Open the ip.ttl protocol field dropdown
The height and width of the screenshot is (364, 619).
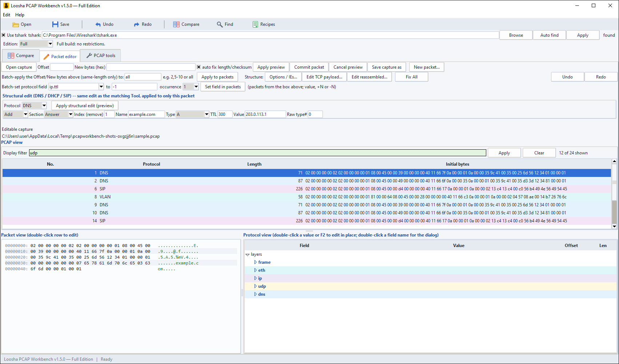[x=101, y=87]
